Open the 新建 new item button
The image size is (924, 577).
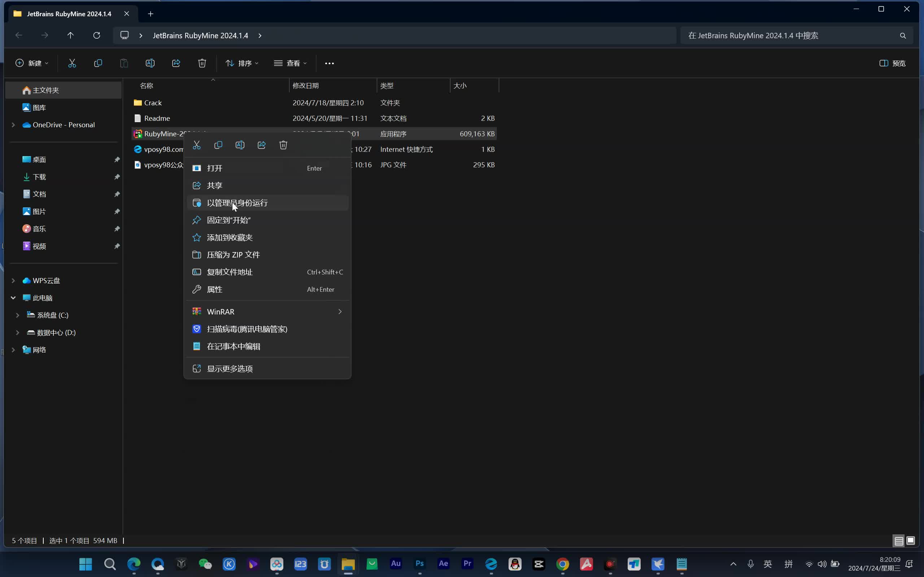tap(32, 63)
